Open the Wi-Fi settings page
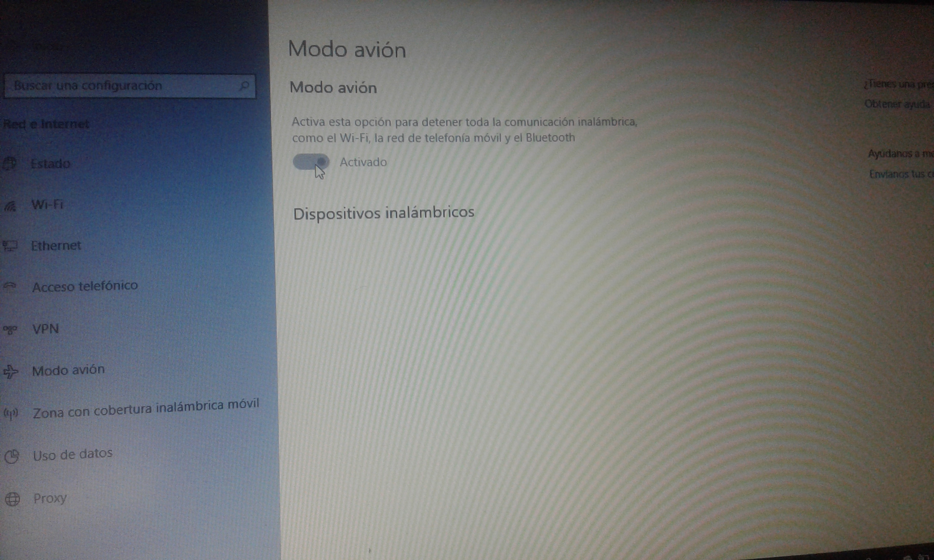This screenshot has width=934, height=560. pos(47,205)
